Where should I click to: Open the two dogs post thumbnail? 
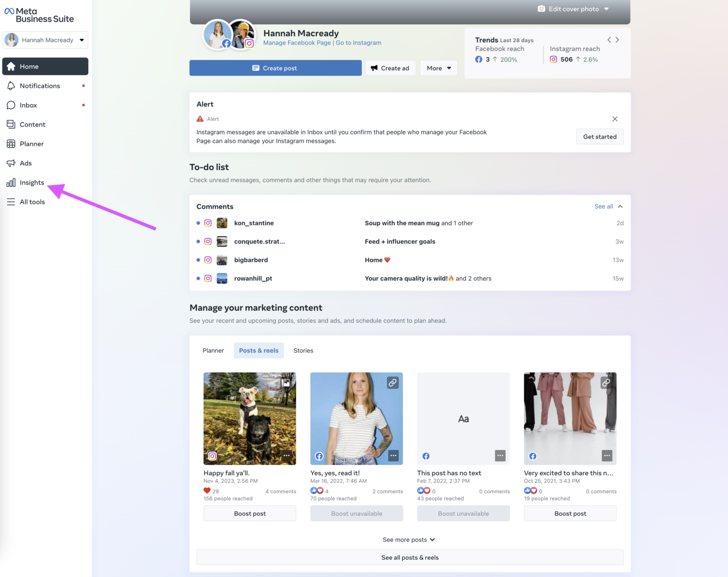pyautogui.click(x=250, y=419)
